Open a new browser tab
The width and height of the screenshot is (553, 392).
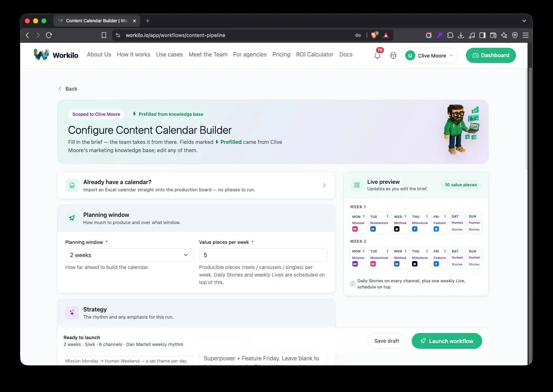(x=148, y=21)
